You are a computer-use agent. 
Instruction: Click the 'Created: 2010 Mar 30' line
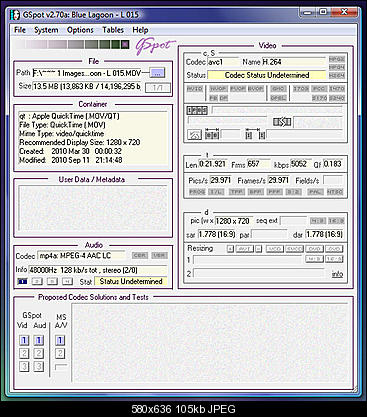70,151
